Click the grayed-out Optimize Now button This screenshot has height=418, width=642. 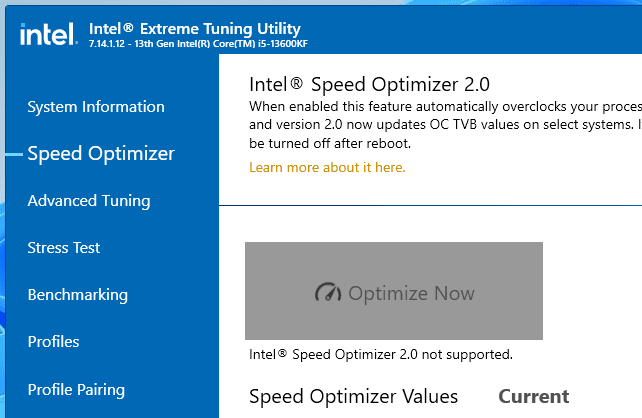pos(394,291)
